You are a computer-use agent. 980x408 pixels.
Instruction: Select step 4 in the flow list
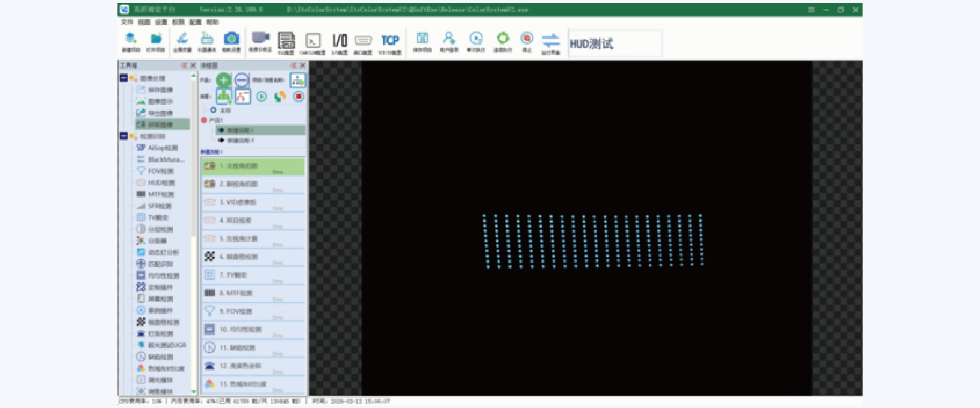pyautogui.click(x=253, y=221)
